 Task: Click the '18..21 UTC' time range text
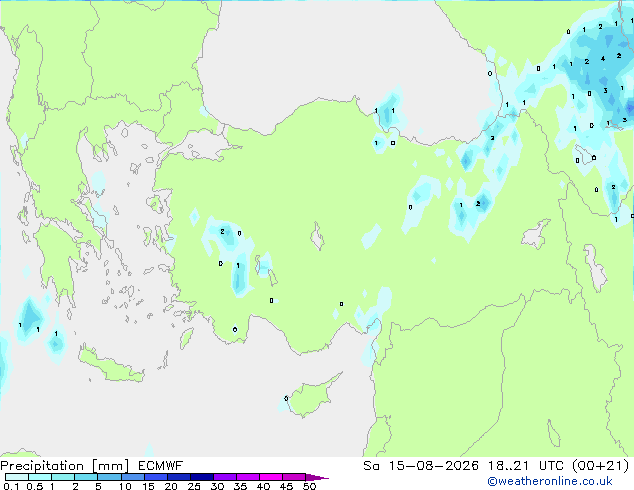(527, 466)
